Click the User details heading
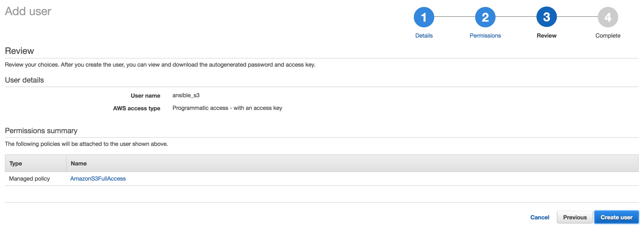The width and height of the screenshot is (644, 230). (25, 80)
